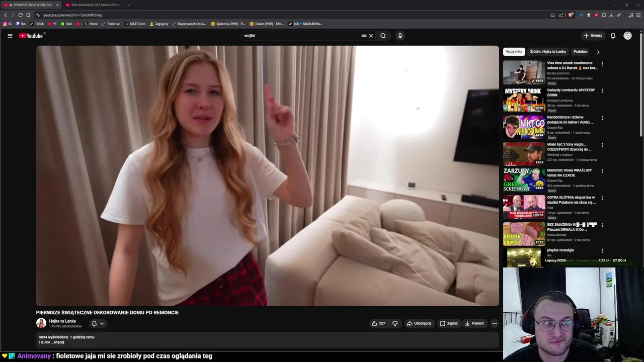
Task: Open the Kick bookmark
Action: [x=67, y=24]
